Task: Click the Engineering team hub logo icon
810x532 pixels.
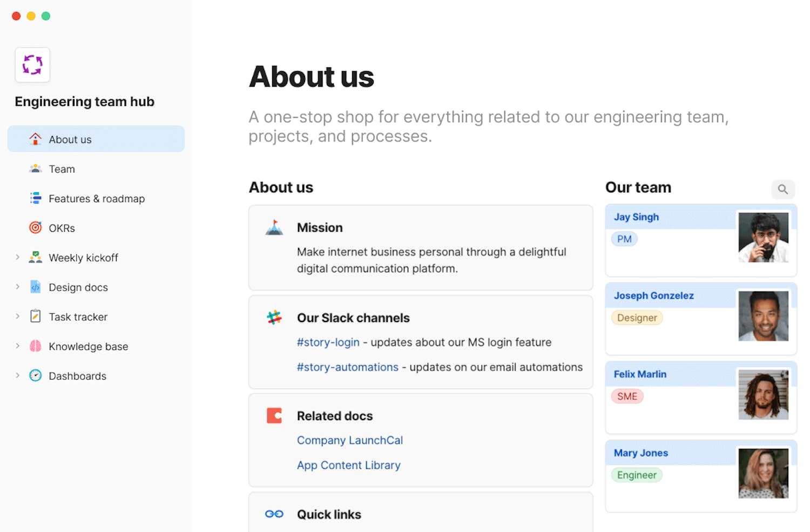Action: tap(32, 65)
